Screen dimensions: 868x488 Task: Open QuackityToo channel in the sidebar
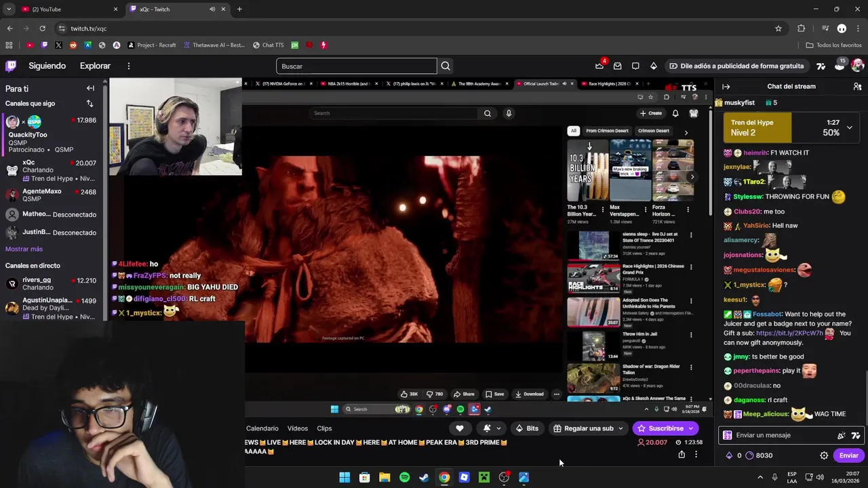click(x=52, y=134)
